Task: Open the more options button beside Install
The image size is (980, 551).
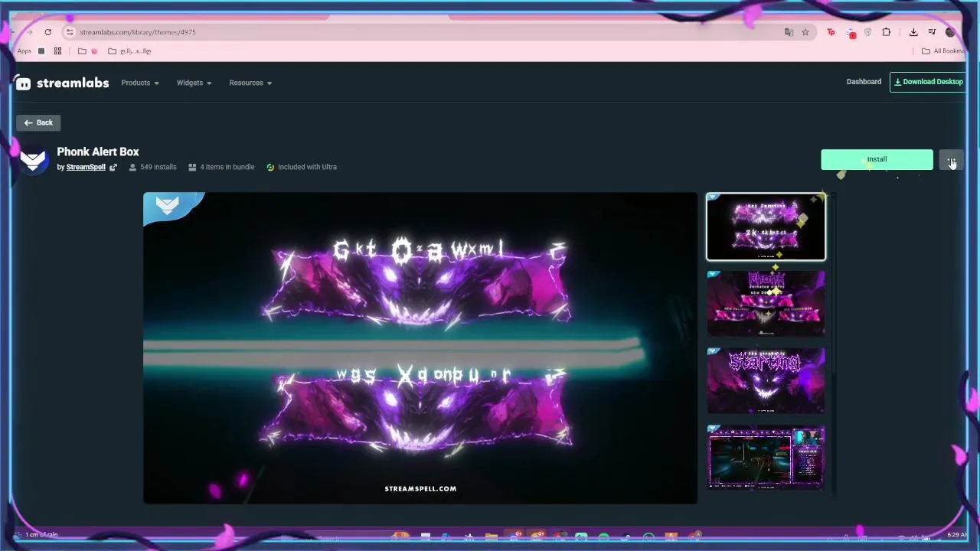Action: coord(951,160)
